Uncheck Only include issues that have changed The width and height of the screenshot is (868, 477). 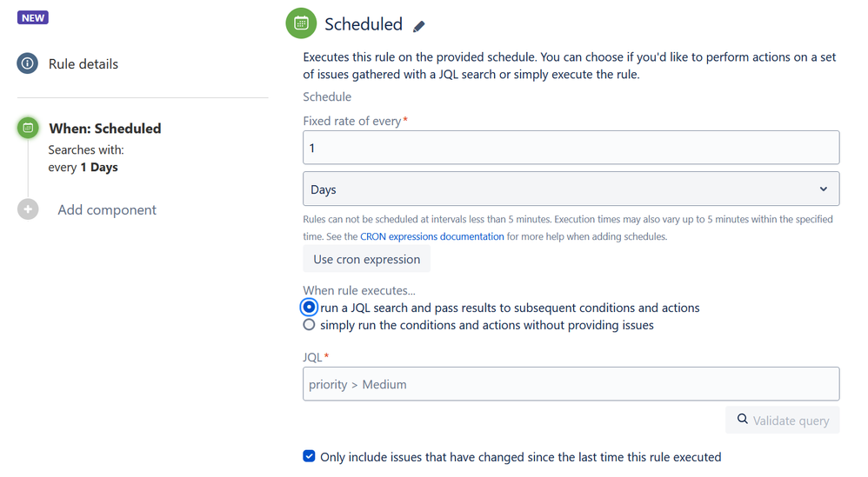pos(309,456)
